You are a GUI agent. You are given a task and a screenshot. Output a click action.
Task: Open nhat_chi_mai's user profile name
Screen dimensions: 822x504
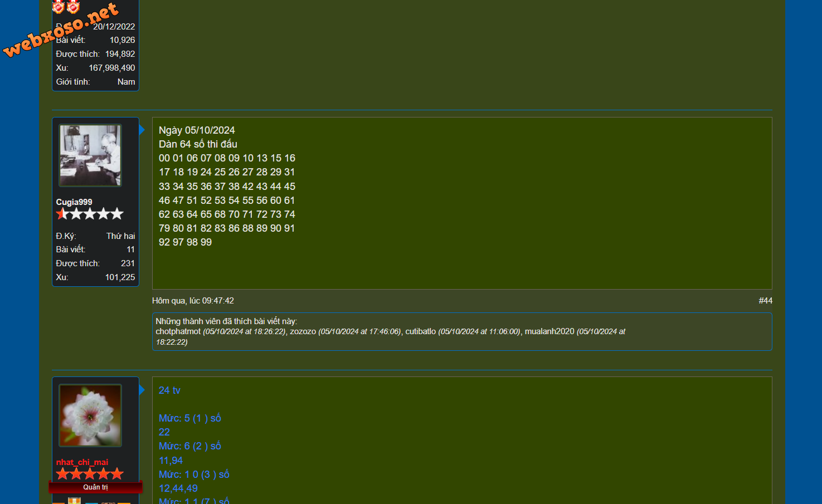82,462
